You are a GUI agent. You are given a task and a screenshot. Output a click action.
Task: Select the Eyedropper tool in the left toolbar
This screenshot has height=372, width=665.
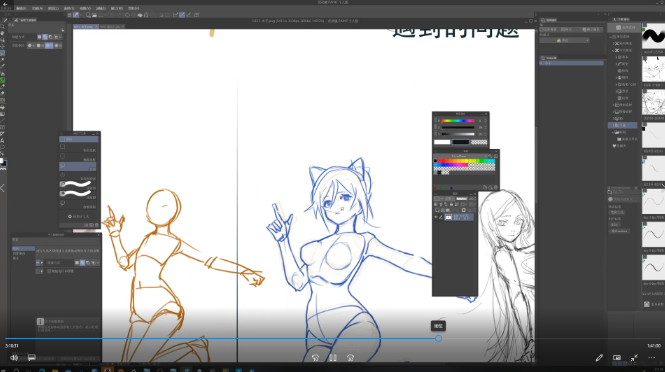click(x=3, y=66)
